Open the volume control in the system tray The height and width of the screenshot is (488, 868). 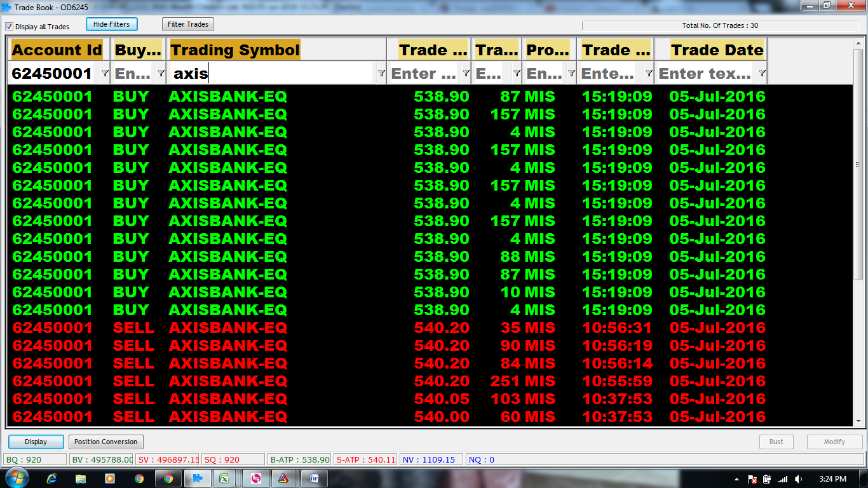(798, 479)
